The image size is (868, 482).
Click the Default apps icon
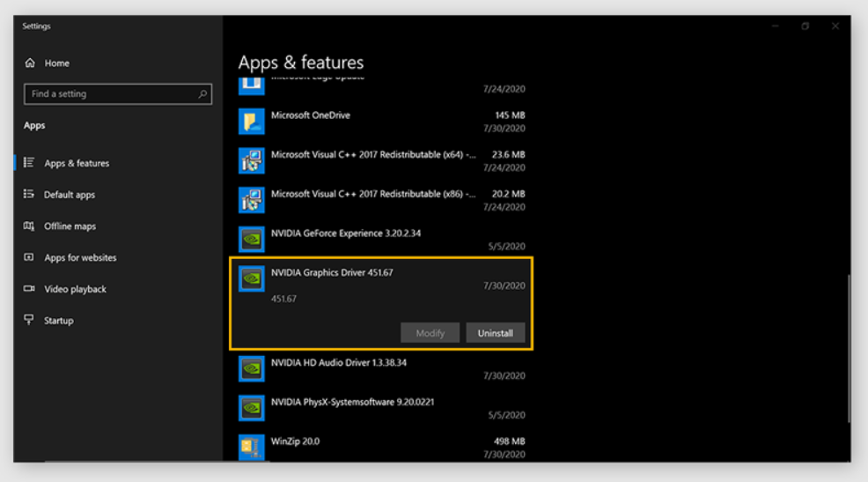pos(29,194)
